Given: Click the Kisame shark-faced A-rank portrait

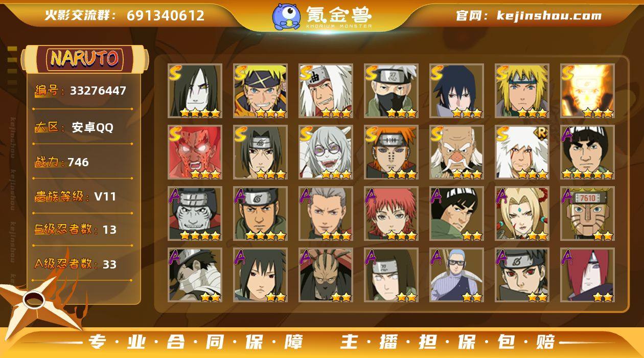Looking at the screenshot, I should [x=195, y=213].
